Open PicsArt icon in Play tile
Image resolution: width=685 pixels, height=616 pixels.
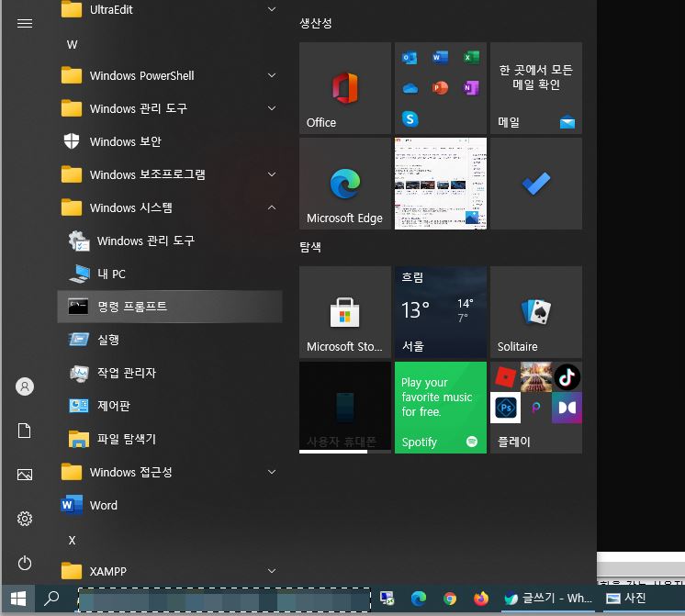(x=536, y=408)
